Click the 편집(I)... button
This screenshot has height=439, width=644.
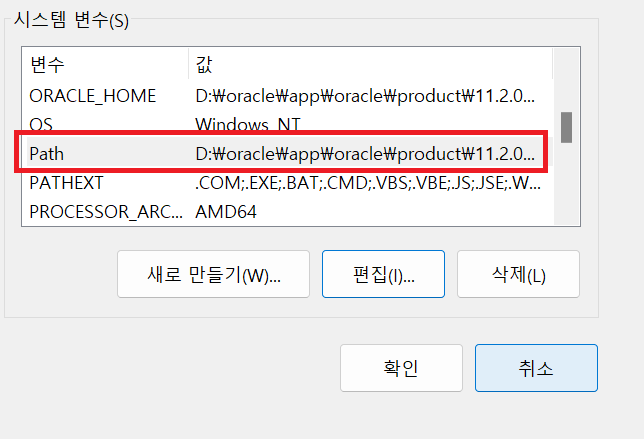click(x=383, y=274)
